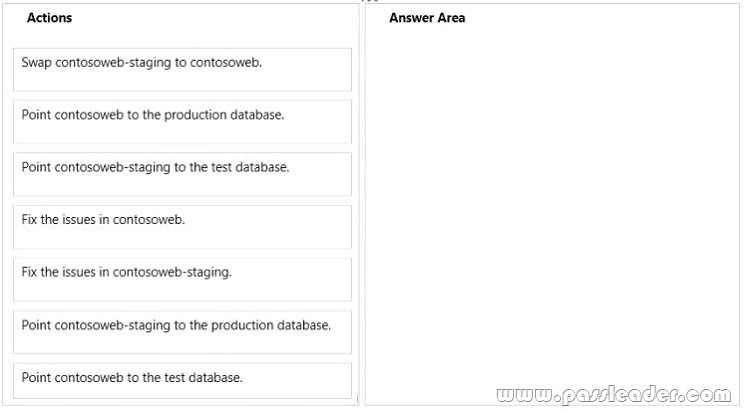This screenshot has height=411, width=744.
Task: Click 'production database' text in second action
Action: coord(224,115)
